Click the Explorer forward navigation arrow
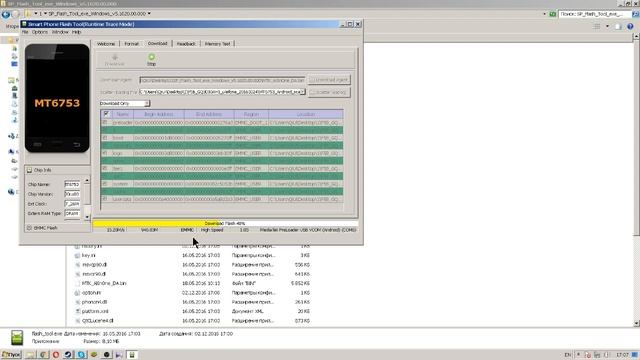 [16, 14]
